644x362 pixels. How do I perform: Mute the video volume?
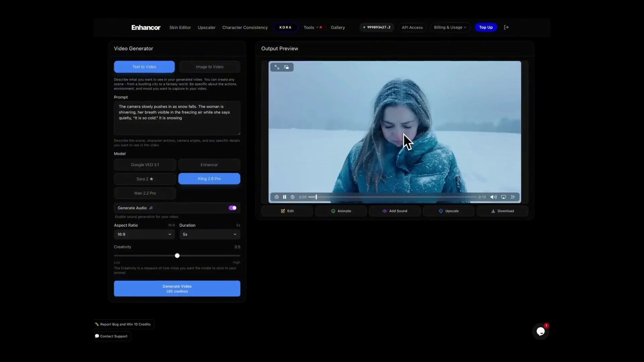[x=493, y=197]
